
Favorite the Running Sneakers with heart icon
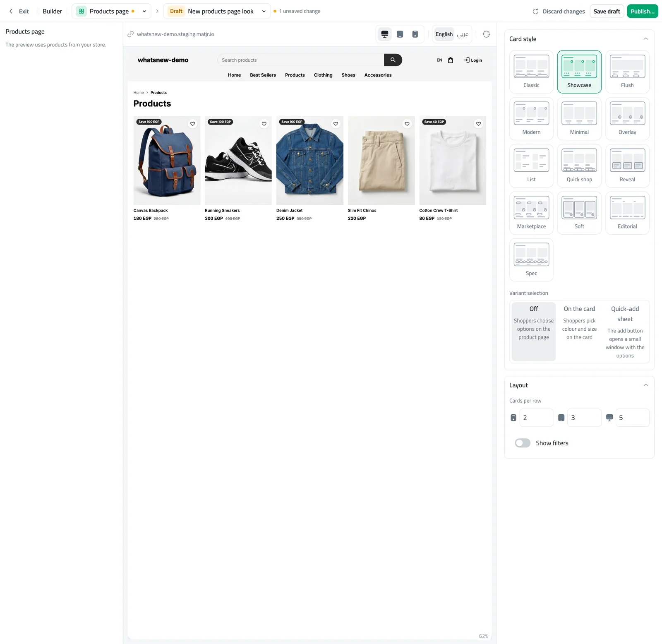[x=264, y=124]
